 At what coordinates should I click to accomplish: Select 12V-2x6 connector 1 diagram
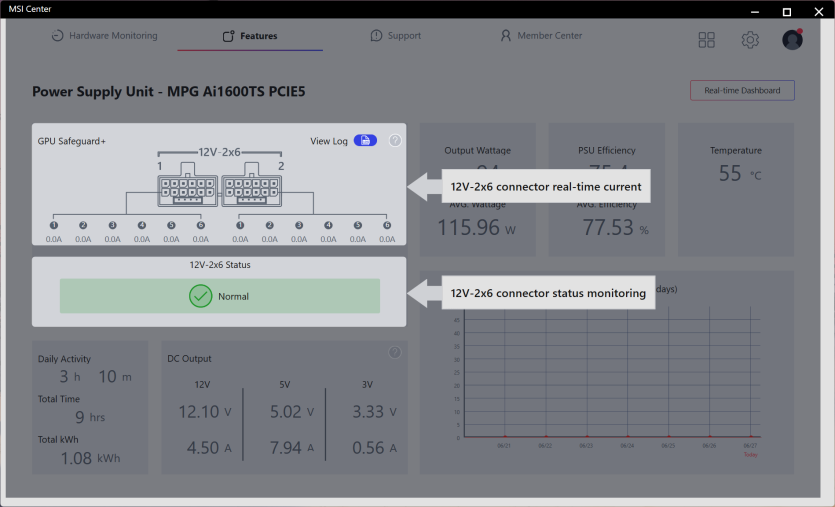pos(187,185)
